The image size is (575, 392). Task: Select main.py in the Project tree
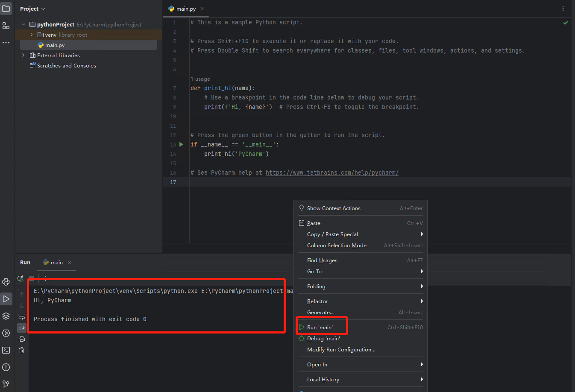click(55, 45)
